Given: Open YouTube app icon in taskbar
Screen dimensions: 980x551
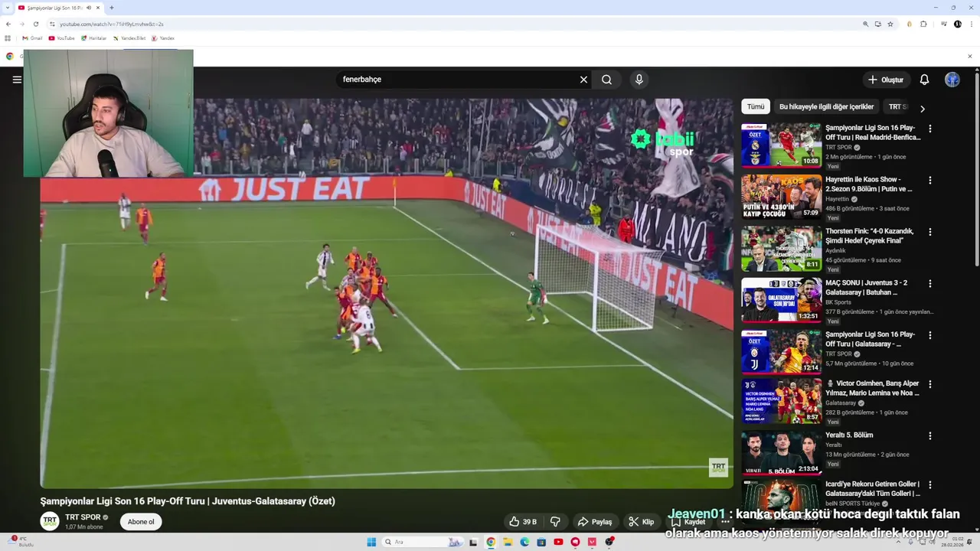Looking at the screenshot, I should click(558, 542).
